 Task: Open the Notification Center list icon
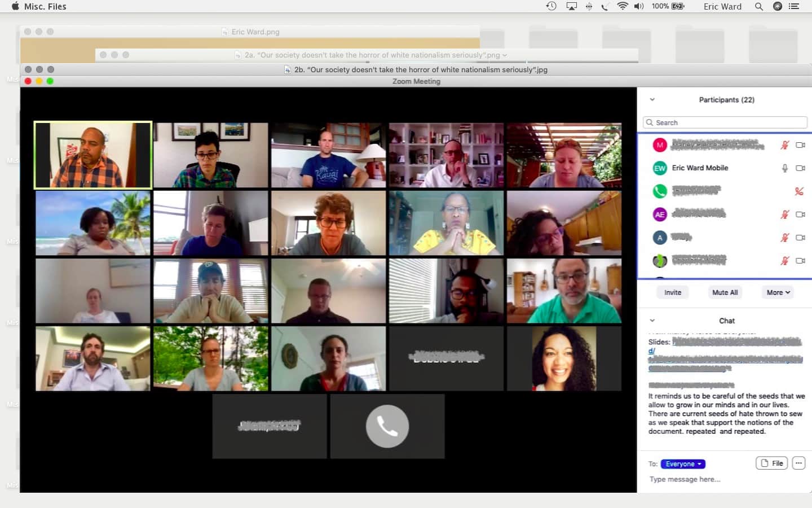tap(794, 7)
